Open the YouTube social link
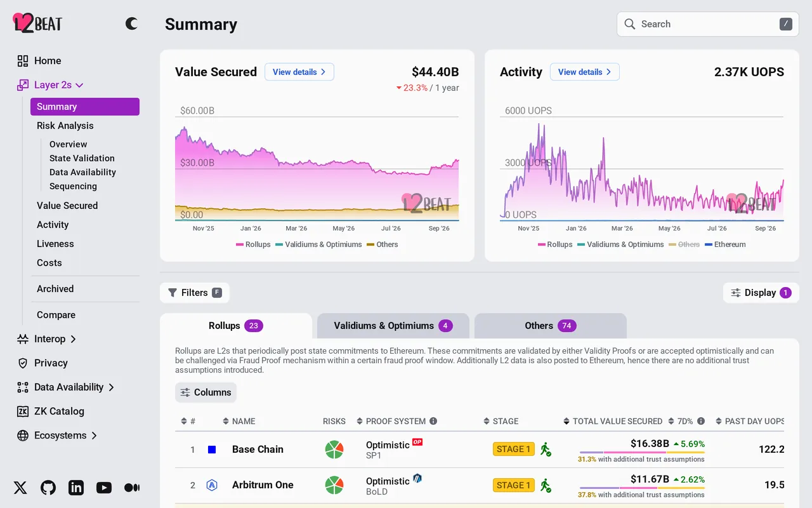This screenshot has width=812, height=508. tap(104, 488)
